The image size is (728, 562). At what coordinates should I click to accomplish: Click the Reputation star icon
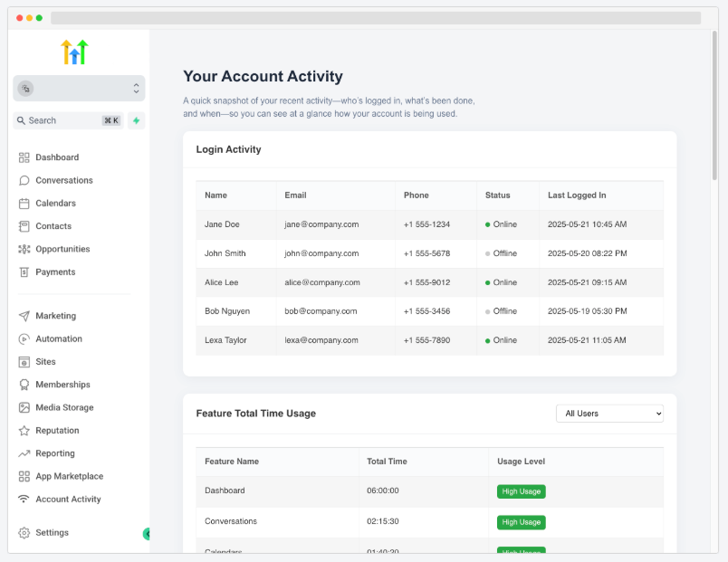[x=24, y=431]
